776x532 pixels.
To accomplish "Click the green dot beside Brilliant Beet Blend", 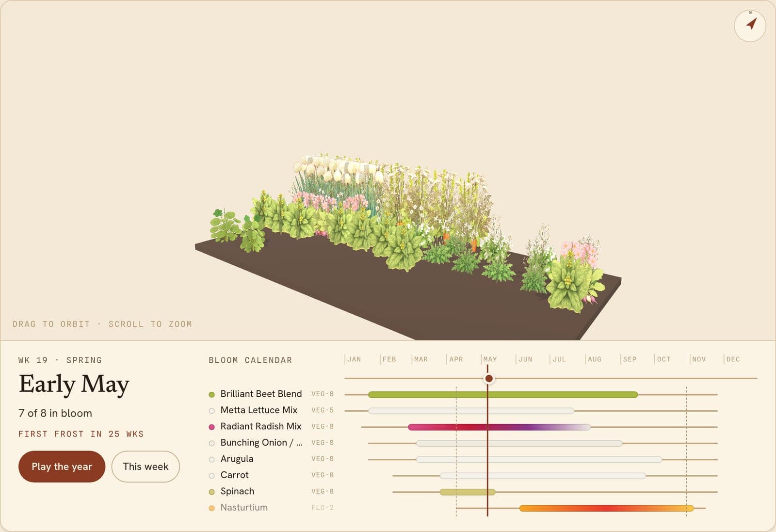I will [211, 395].
